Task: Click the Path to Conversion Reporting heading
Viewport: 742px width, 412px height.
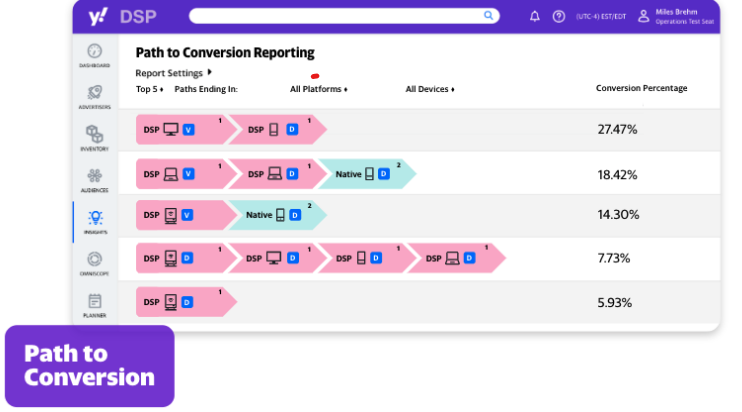Action: point(225,53)
